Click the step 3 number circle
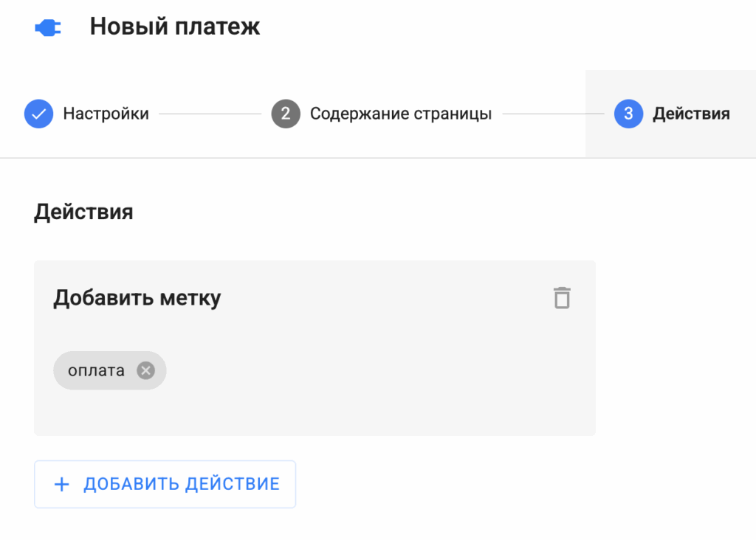The width and height of the screenshot is (756, 540). pos(628,114)
